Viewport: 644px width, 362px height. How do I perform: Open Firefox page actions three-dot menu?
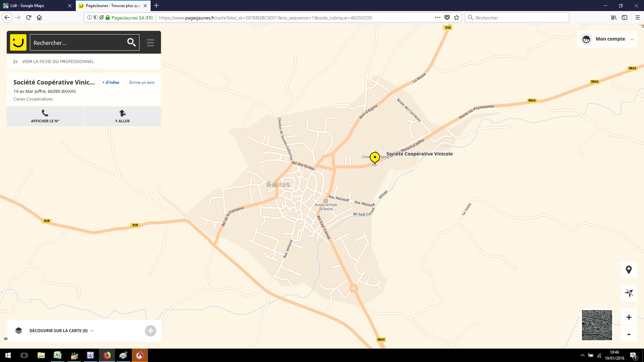point(437,17)
